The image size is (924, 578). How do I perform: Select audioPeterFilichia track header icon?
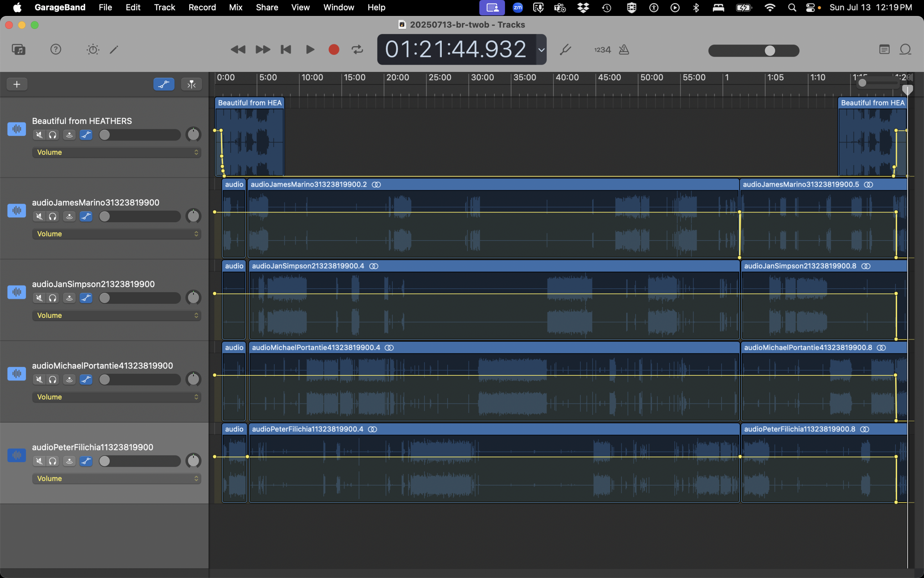tap(16, 455)
